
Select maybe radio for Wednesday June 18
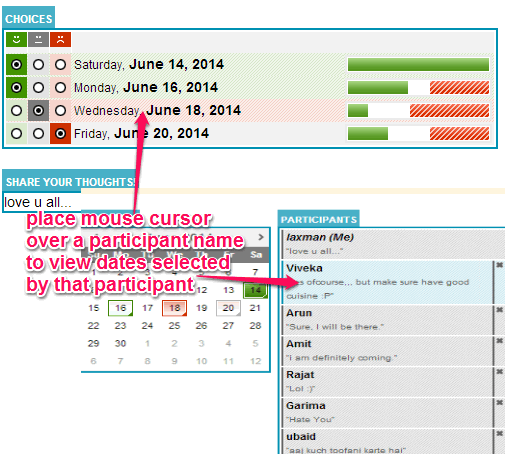tap(38, 110)
